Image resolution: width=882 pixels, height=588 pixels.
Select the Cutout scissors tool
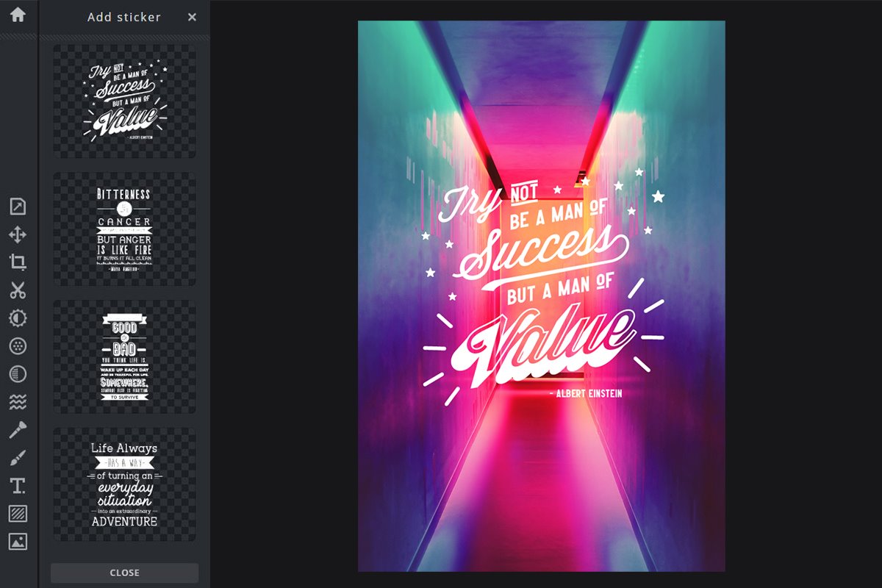click(x=18, y=290)
